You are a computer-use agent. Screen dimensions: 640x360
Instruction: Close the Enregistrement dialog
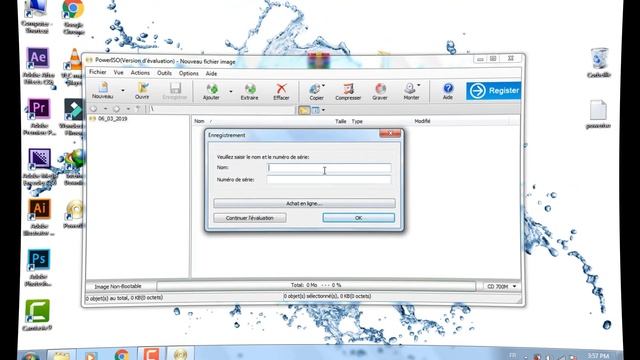point(390,133)
